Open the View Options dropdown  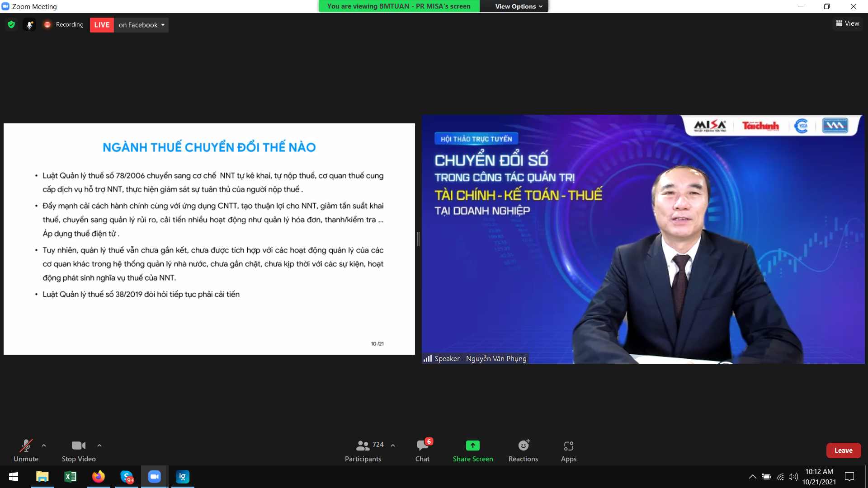pos(518,6)
